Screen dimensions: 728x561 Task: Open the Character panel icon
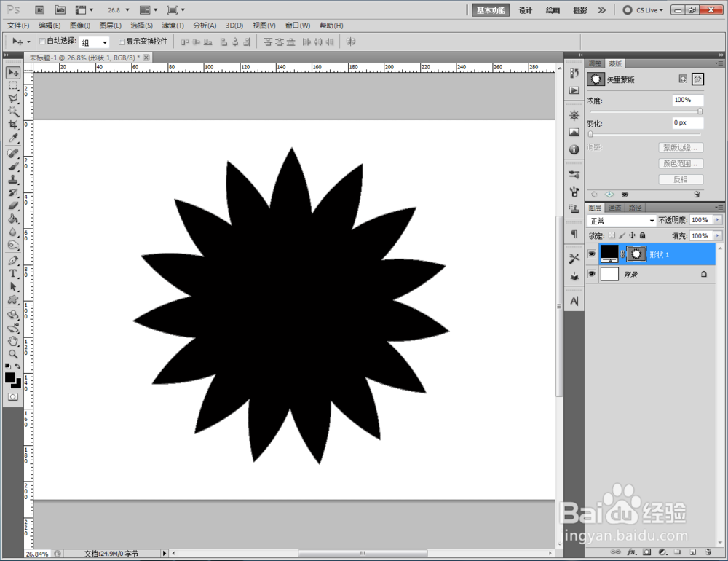click(x=574, y=301)
